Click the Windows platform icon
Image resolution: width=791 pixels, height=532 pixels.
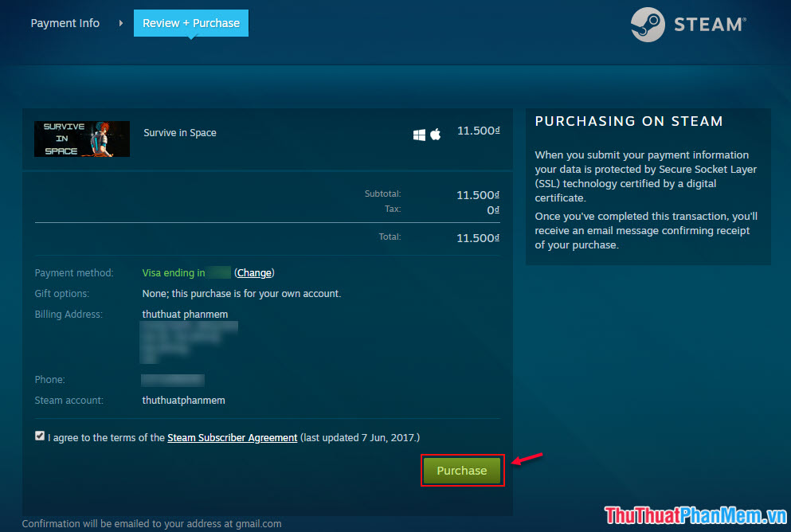tap(419, 135)
